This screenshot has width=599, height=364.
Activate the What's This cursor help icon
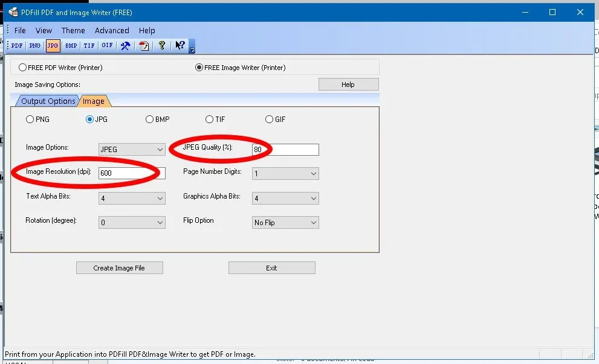point(180,45)
